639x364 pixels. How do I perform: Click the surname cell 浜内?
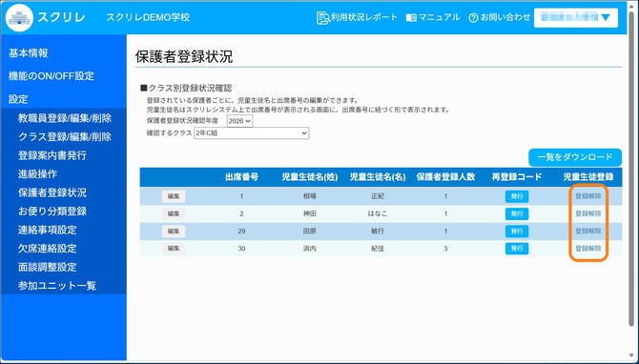[x=310, y=249]
